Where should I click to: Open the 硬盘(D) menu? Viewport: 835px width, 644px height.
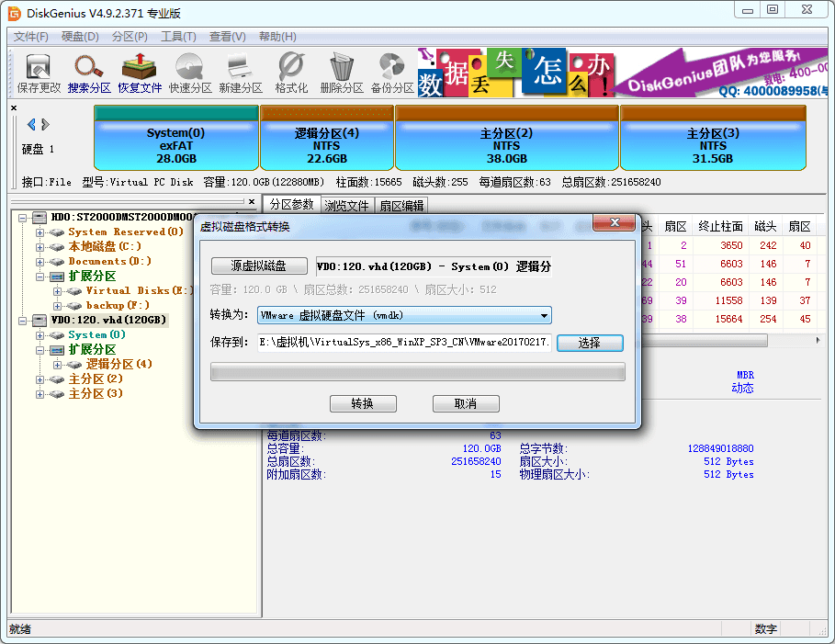click(80, 37)
